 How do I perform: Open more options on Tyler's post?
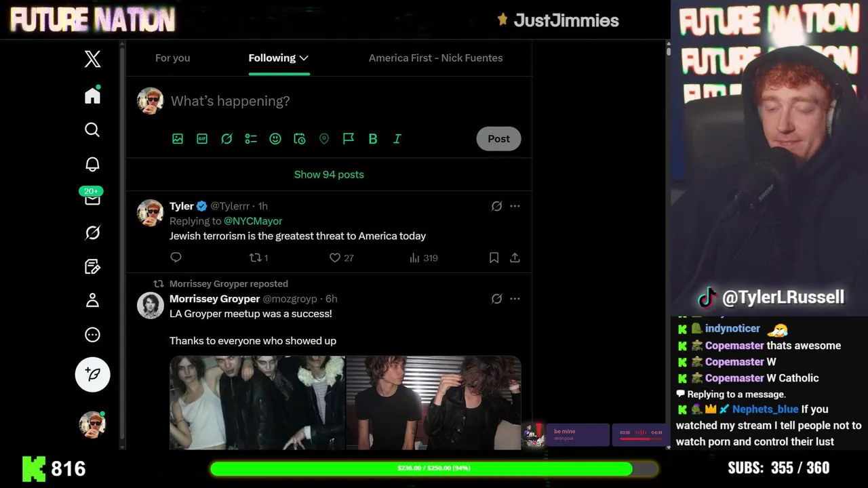(515, 206)
